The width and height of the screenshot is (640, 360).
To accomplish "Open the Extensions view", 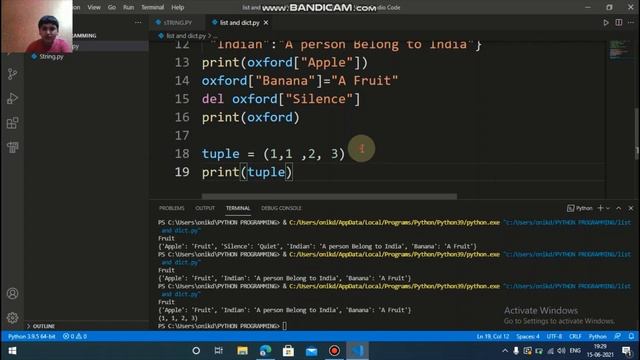I will [x=12, y=123].
